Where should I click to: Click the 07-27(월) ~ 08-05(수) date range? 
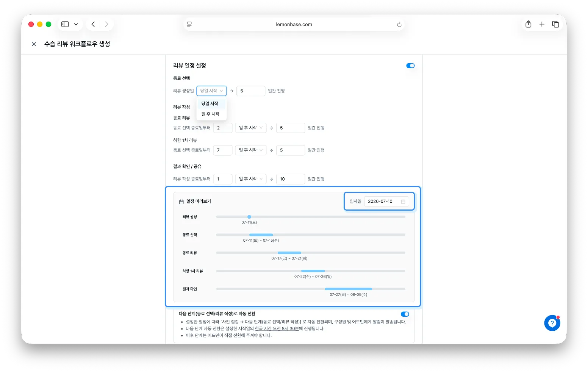[349, 295]
